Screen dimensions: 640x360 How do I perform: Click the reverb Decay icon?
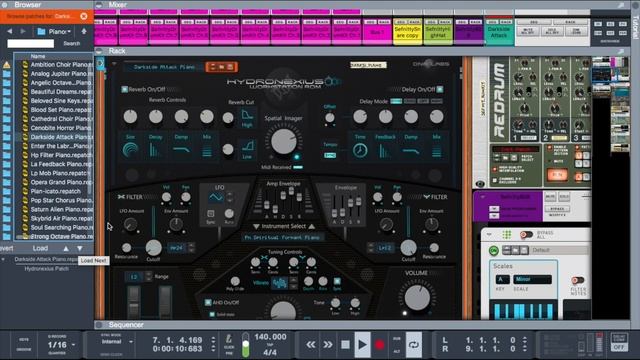[155, 150]
